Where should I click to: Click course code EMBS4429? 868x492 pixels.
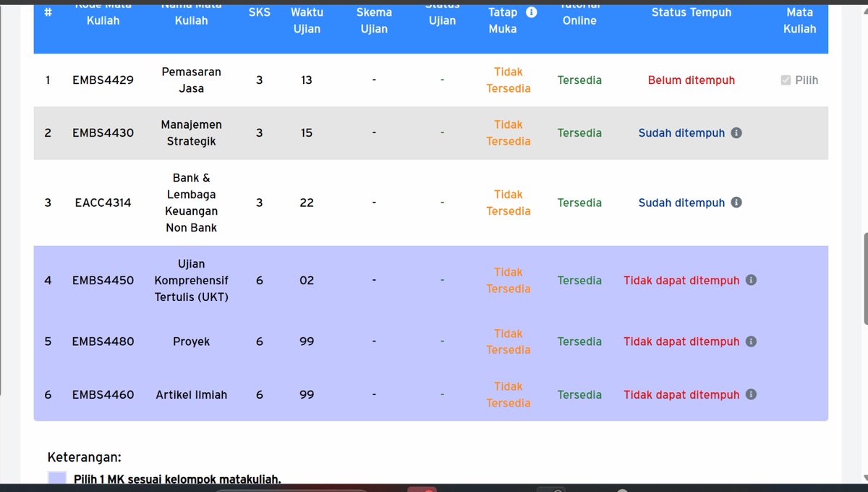coord(103,80)
